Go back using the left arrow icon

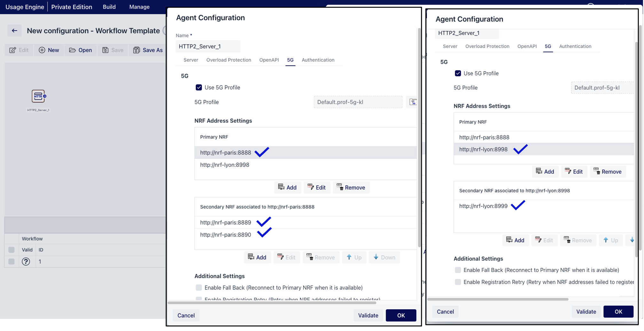tap(14, 30)
